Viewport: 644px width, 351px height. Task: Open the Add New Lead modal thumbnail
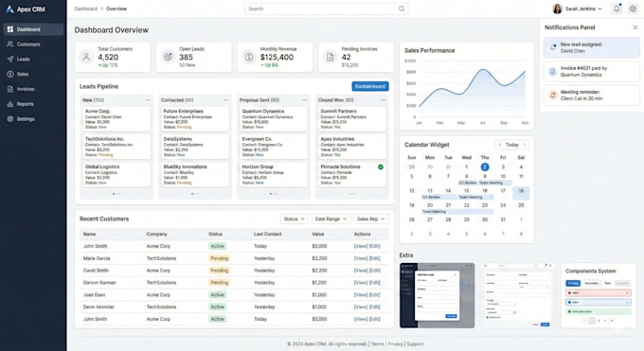437,295
